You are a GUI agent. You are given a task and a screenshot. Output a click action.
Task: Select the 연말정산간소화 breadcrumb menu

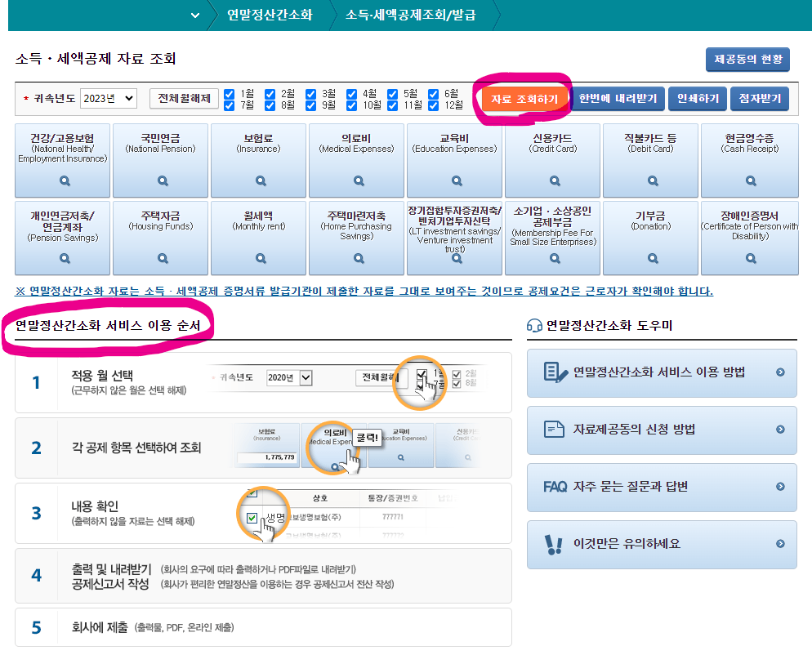(270, 15)
